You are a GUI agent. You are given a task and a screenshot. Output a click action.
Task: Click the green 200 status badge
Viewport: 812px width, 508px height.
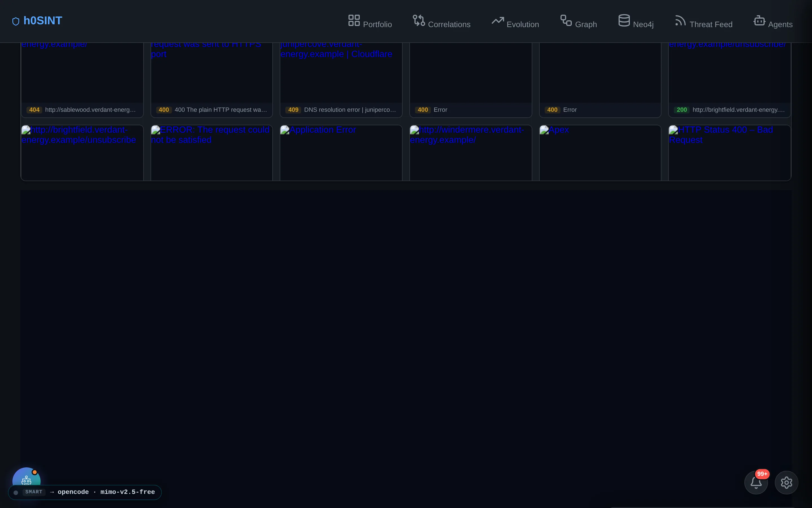pos(682,110)
